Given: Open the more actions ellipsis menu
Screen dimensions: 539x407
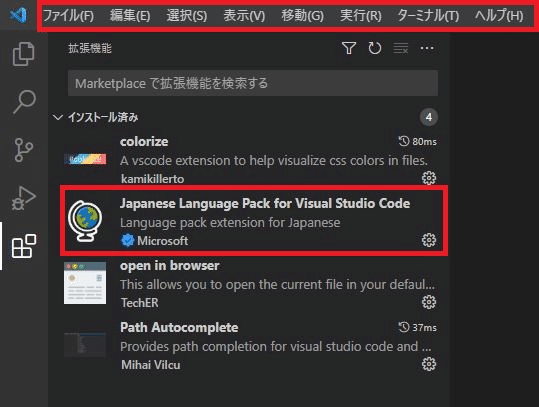Looking at the screenshot, I should 427,48.
